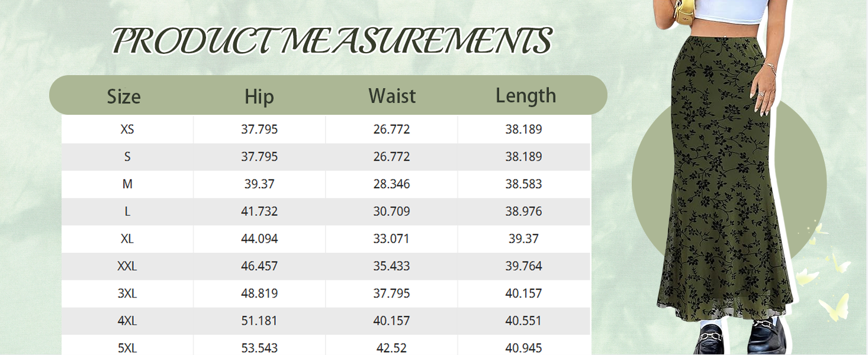Click the 3XL size label

[x=127, y=293]
